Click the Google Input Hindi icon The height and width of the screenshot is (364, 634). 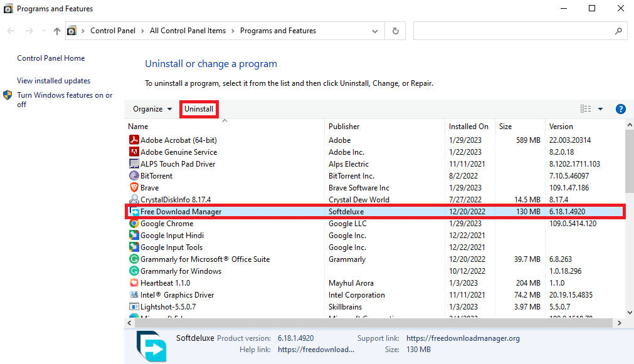[134, 235]
